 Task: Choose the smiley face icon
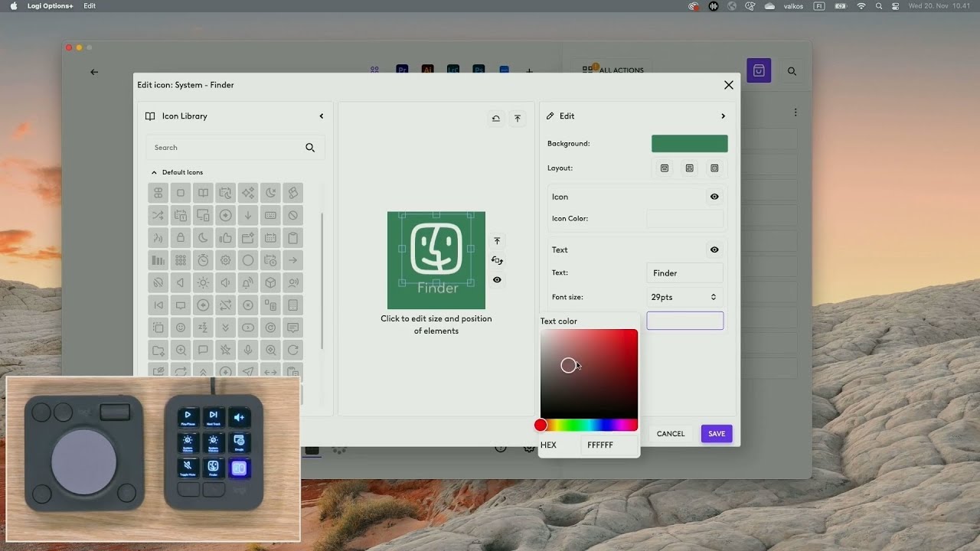(x=181, y=328)
